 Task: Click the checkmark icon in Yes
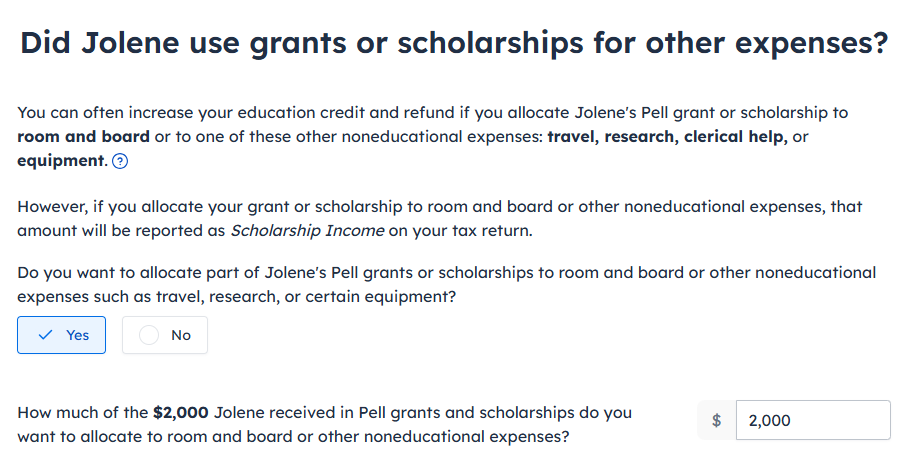tap(45, 335)
